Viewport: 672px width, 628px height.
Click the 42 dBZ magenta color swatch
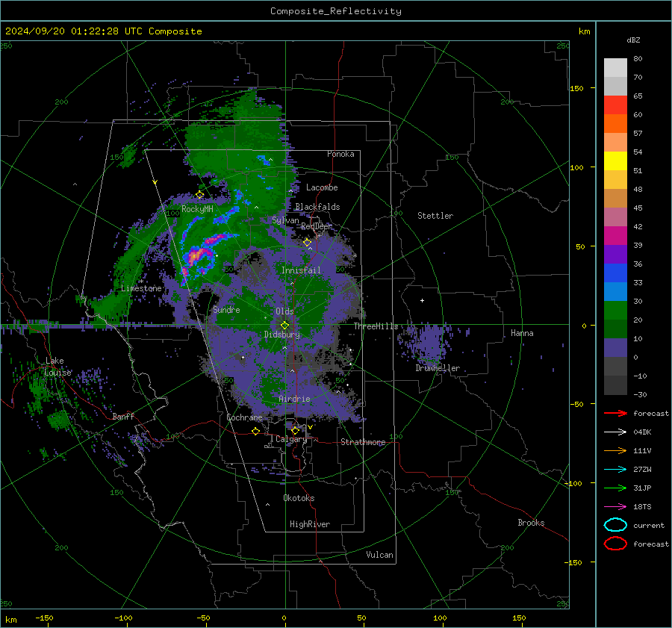pos(615,236)
